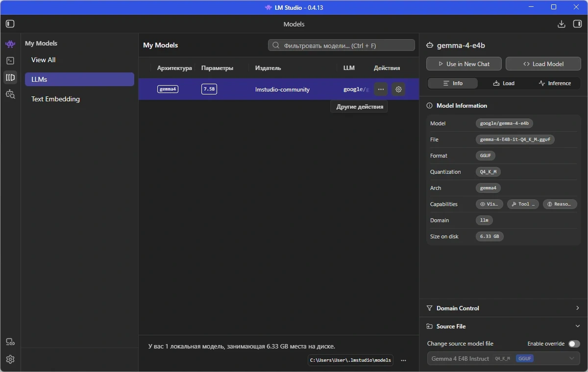
Task: Collapse the Source File section
Action: [x=503, y=326]
